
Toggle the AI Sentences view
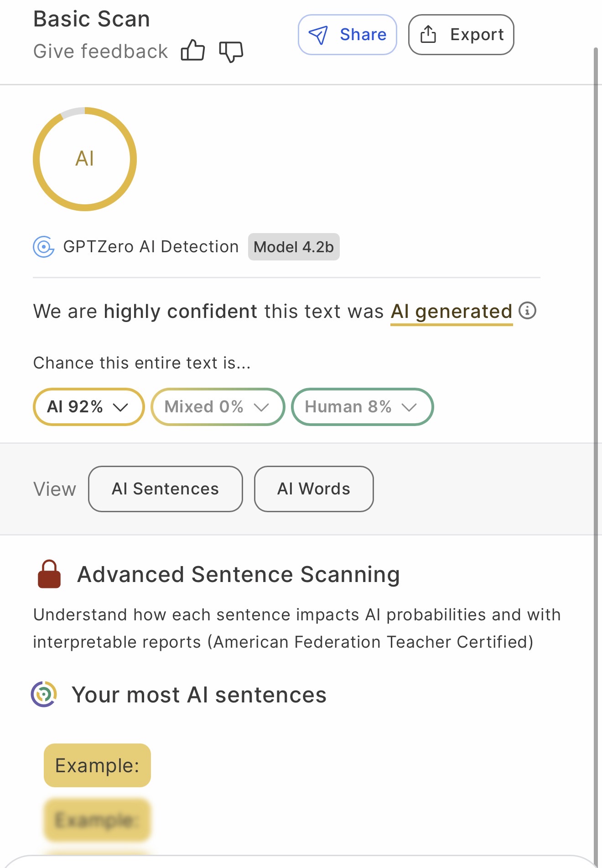(165, 489)
